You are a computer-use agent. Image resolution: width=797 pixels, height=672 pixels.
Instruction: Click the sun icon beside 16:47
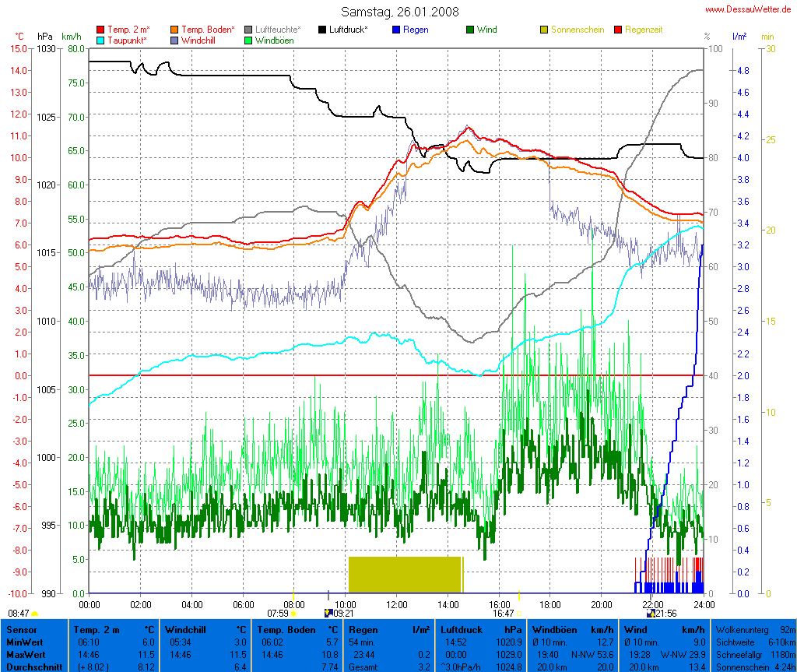[x=518, y=614]
